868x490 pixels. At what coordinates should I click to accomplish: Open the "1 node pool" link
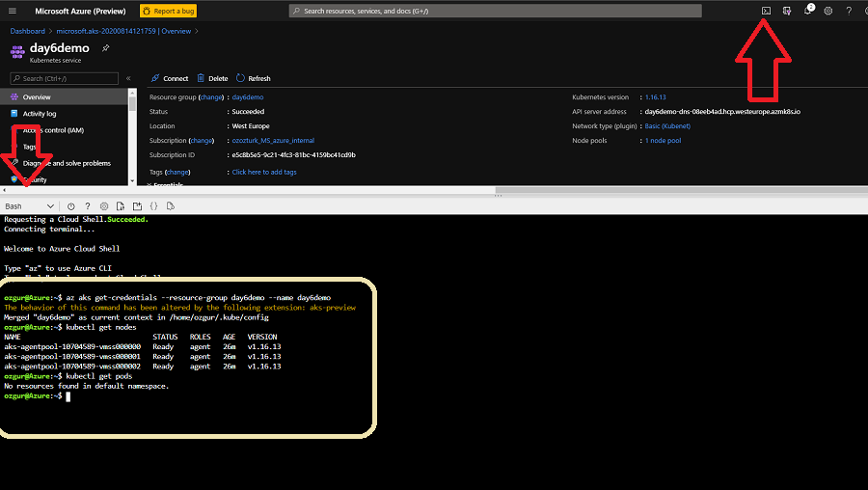pos(663,140)
